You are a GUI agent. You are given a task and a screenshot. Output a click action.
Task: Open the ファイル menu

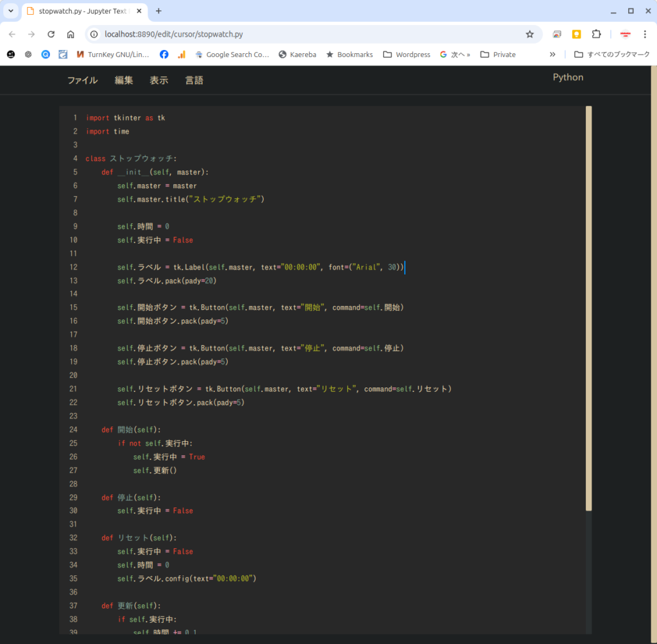82,80
